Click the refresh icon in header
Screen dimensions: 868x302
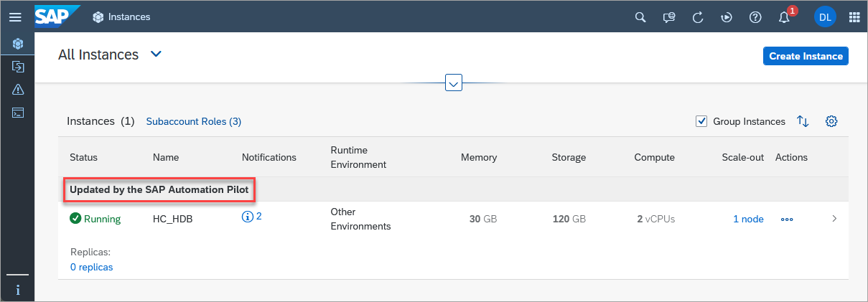(697, 17)
